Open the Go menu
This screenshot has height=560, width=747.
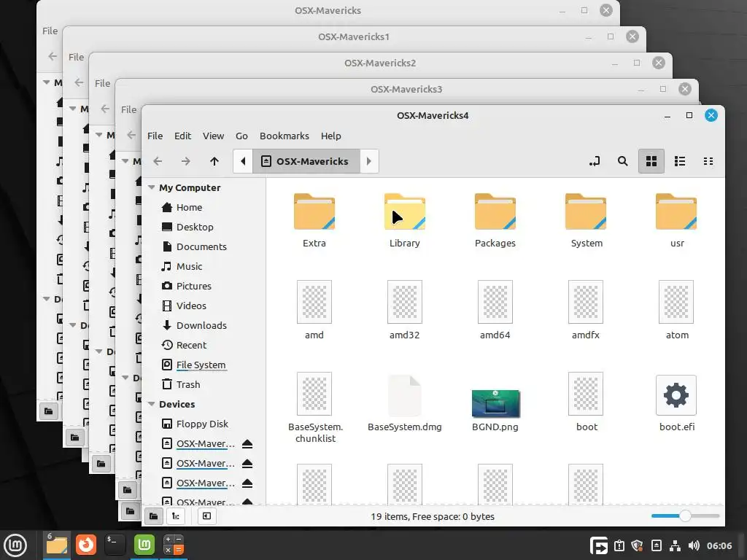click(x=241, y=136)
